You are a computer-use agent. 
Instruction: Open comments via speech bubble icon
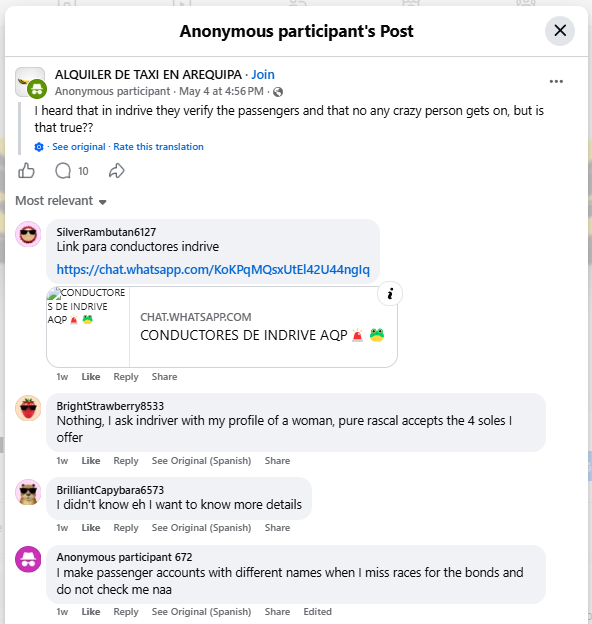63,171
